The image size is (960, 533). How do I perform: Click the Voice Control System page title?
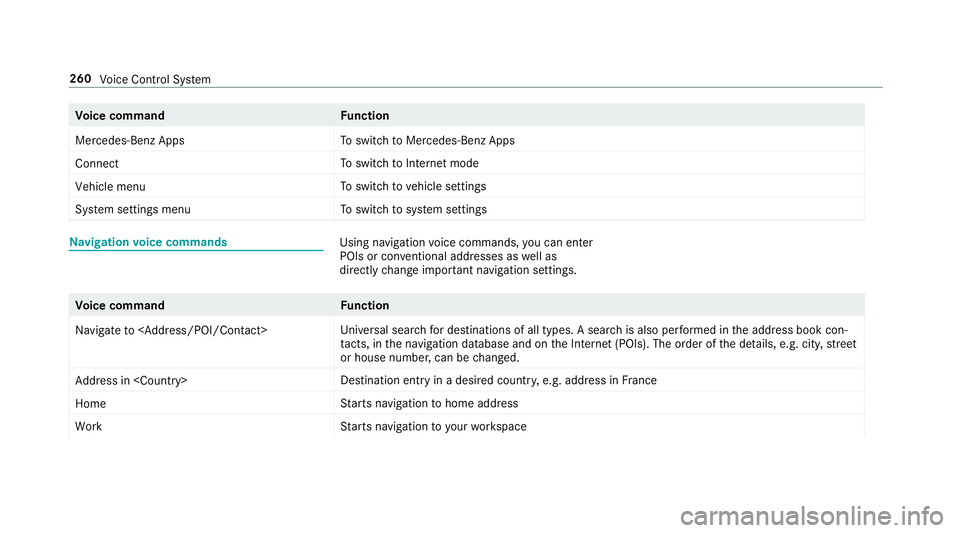pos(155,80)
